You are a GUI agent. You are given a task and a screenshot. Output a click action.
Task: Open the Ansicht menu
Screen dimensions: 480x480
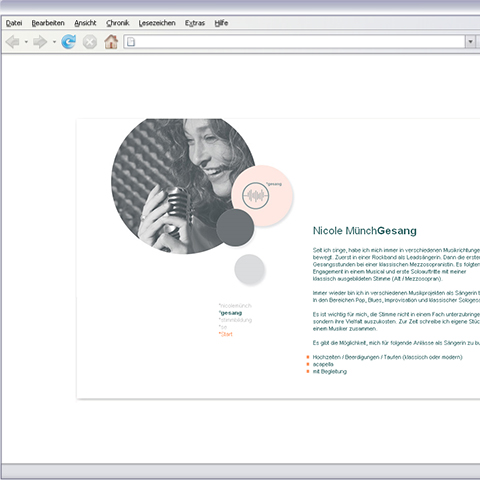click(x=85, y=23)
